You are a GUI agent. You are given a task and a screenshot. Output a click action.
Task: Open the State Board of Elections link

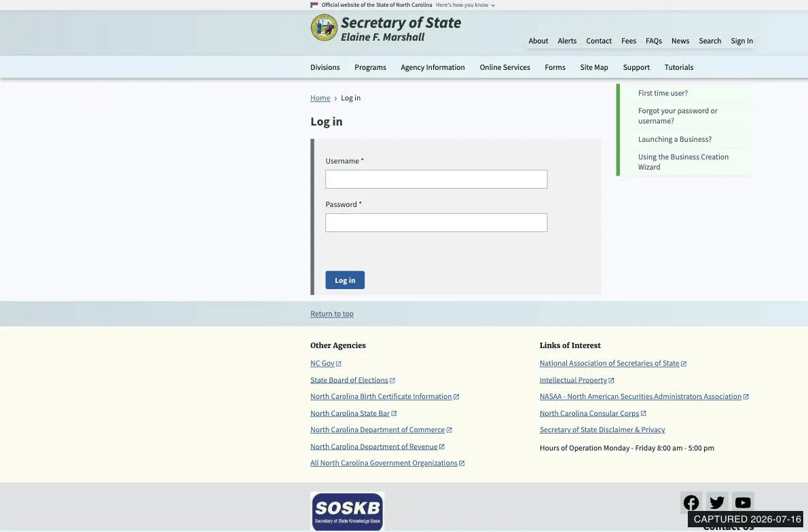coord(349,380)
